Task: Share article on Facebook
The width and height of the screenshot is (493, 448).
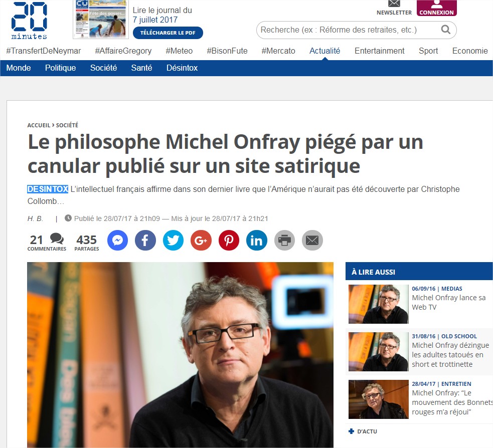Action: click(x=145, y=241)
